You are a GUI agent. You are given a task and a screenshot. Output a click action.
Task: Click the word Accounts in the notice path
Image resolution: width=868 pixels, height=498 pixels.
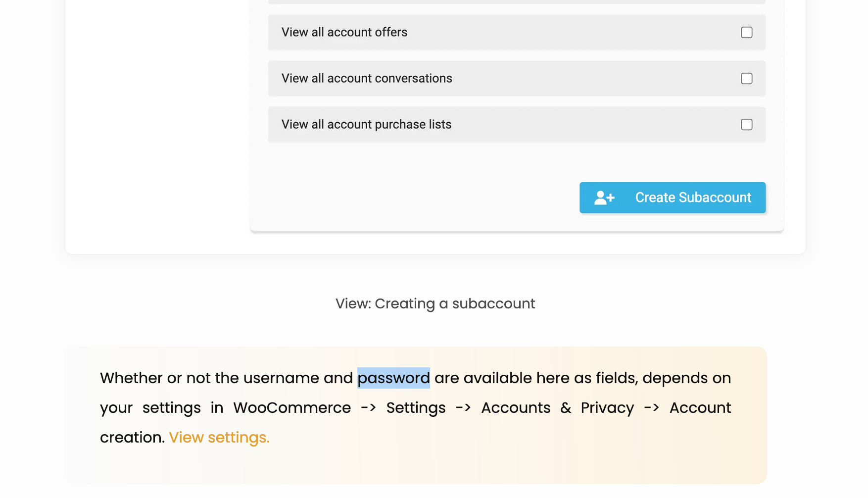[x=516, y=408]
